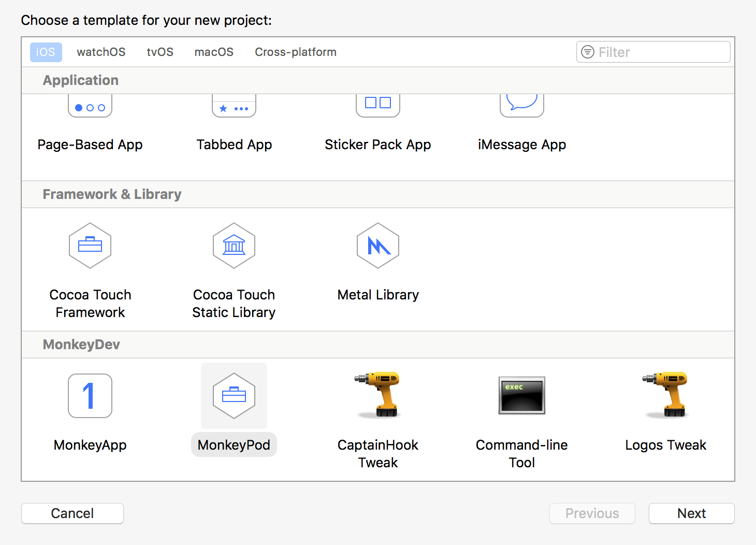Select the Logos Tweak drill icon
Screen dimensions: 756x545
tap(666, 395)
